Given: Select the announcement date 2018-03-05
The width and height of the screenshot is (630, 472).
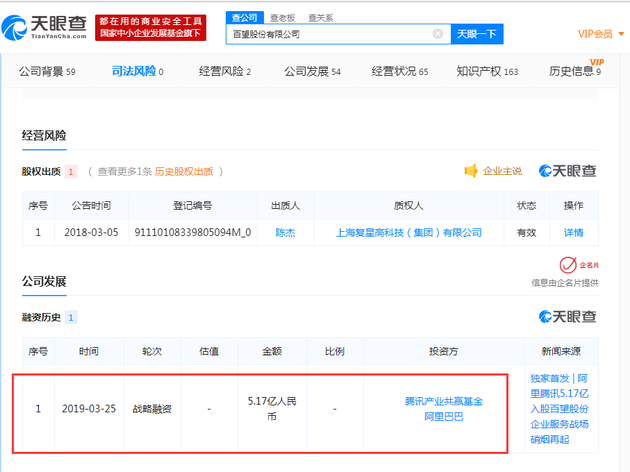Looking at the screenshot, I should pos(91,233).
